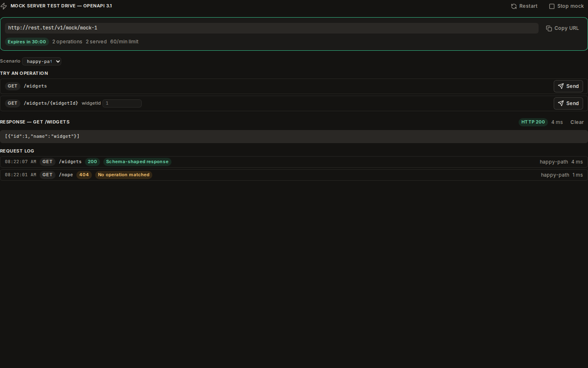
Task: Click the /nope path in request log
Action: coord(66,175)
